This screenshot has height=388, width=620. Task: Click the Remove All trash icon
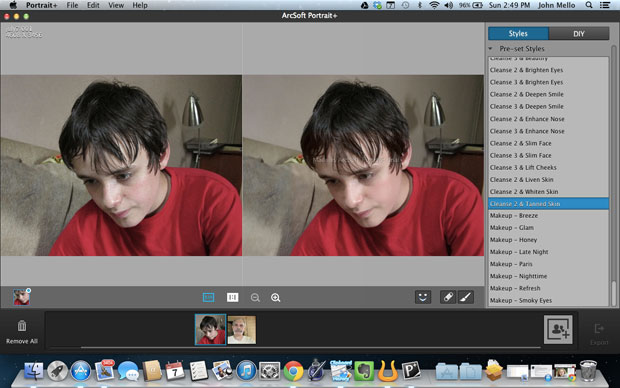(x=22, y=326)
